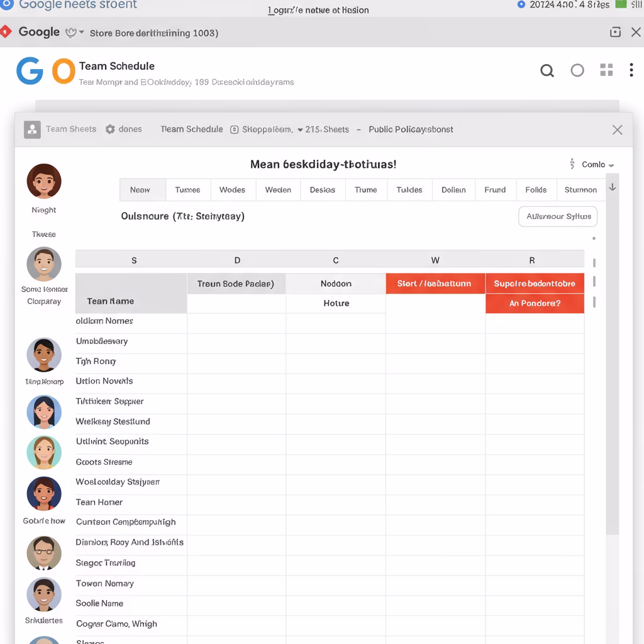Select the Cogrer Camo, Whigh row
The image size is (644, 644).
click(x=330, y=626)
